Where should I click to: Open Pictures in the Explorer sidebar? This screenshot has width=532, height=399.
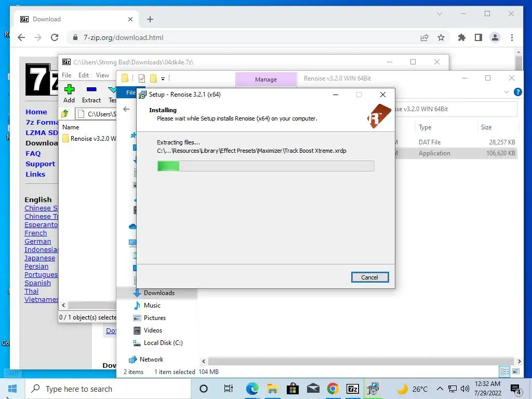point(155,318)
